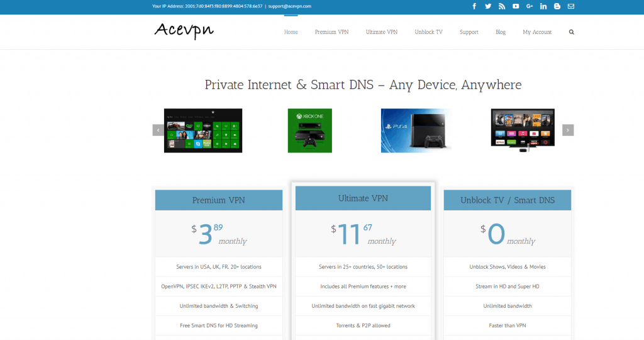The width and height of the screenshot is (644, 340).
Task: Click 'OpenVPN, IPSEC IKEv2, L2TP, PPTP & Stealth VPN'
Action: tap(219, 286)
